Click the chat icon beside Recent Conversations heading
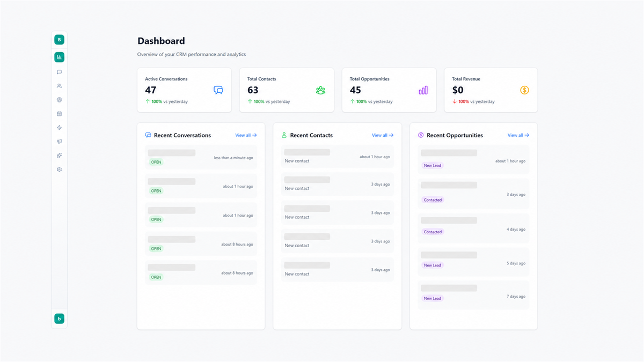This screenshot has height=362, width=644. (x=148, y=135)
